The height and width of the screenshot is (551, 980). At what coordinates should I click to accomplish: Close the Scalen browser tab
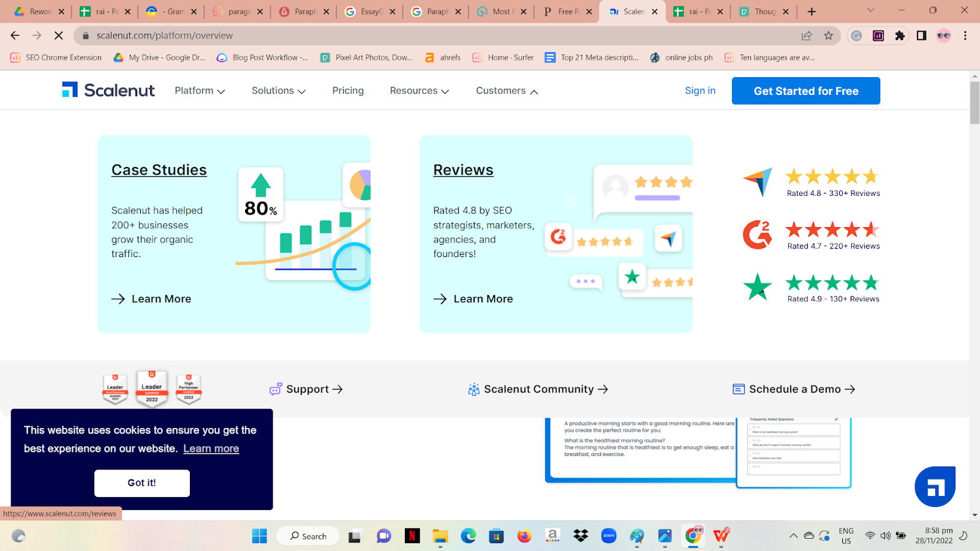tap(655, 12)
